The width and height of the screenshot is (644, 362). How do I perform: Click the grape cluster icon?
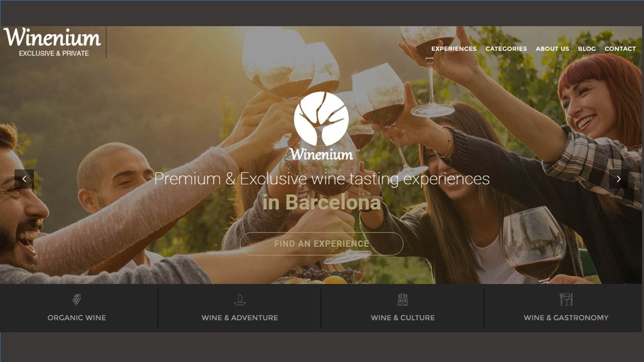click(x=76, y=300)
